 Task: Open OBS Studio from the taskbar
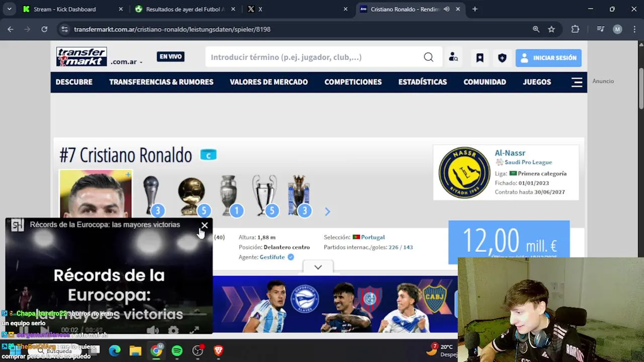click(198, 350)
